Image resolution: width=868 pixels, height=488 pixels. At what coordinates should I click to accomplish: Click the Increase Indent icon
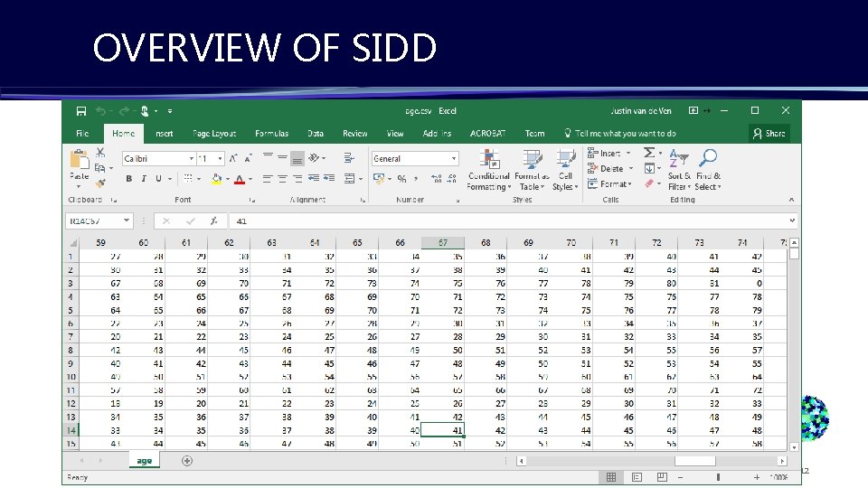[329, 178]
